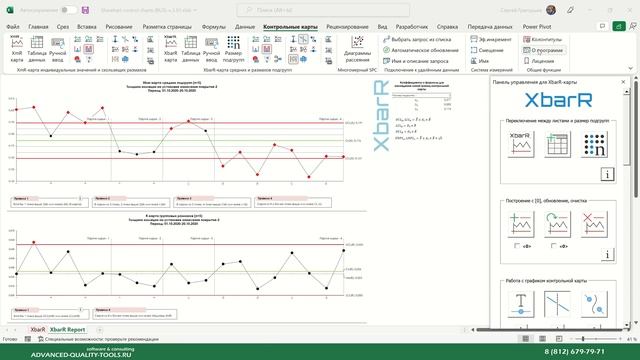Click the highlighted split-lines icon in the XbarR group
The image size is (640, 360).
(303, 39)
